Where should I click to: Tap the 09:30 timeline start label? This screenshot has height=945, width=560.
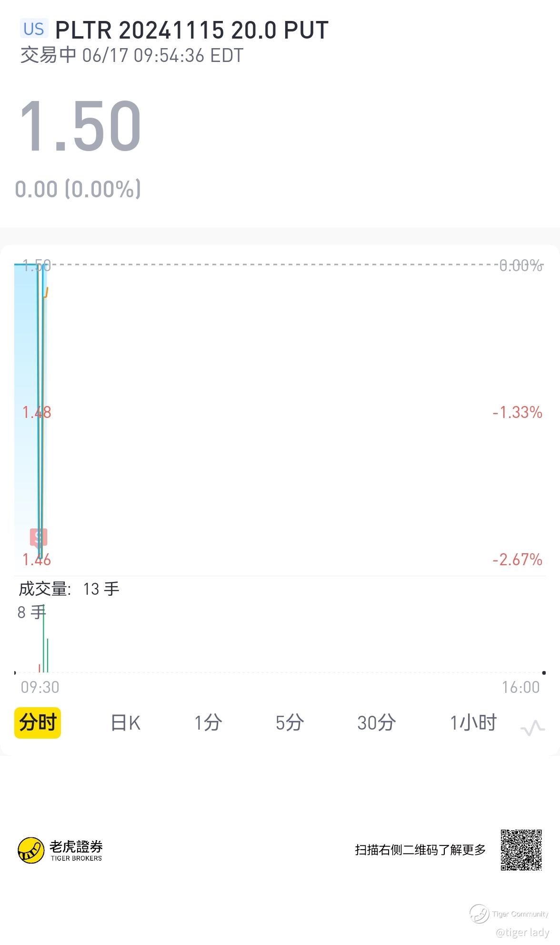(40, 687)
